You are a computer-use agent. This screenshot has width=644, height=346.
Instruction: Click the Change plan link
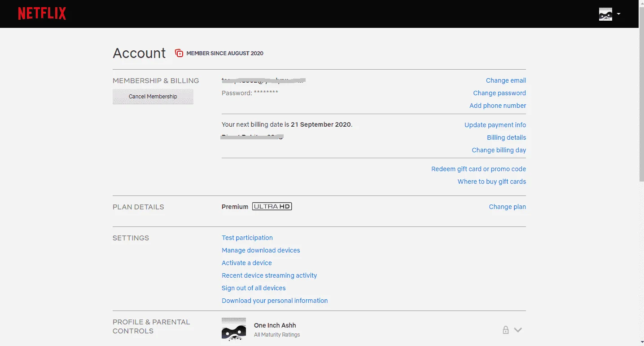click(x=507, y=207)
